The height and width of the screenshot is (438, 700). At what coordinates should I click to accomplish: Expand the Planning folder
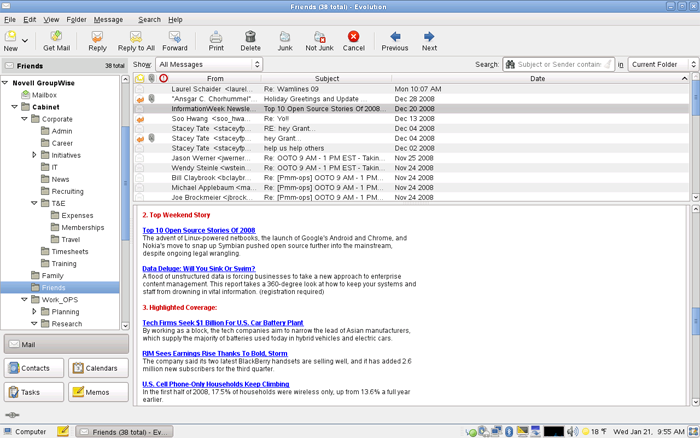point(34,312)
